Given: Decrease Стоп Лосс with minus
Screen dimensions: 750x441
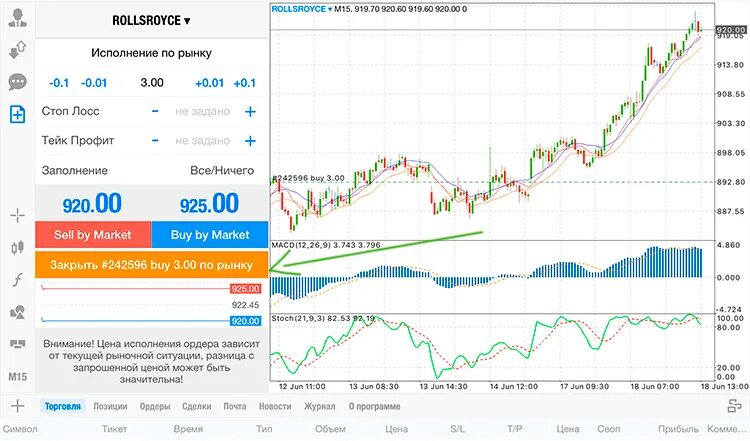Looking at the screenshot, I should click(155, 111).
